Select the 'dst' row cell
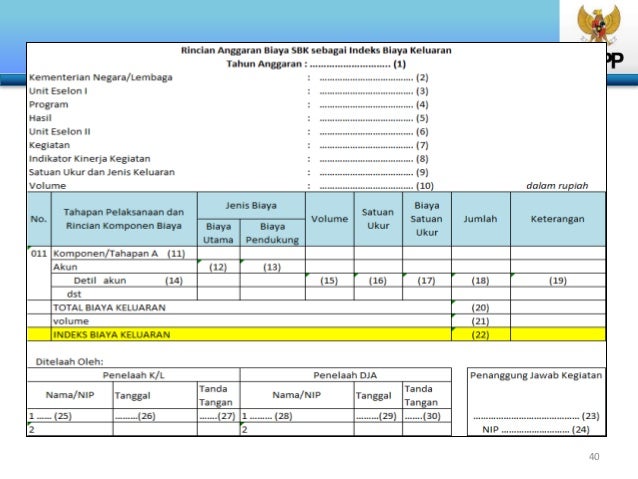 click(x=124, y=294)
